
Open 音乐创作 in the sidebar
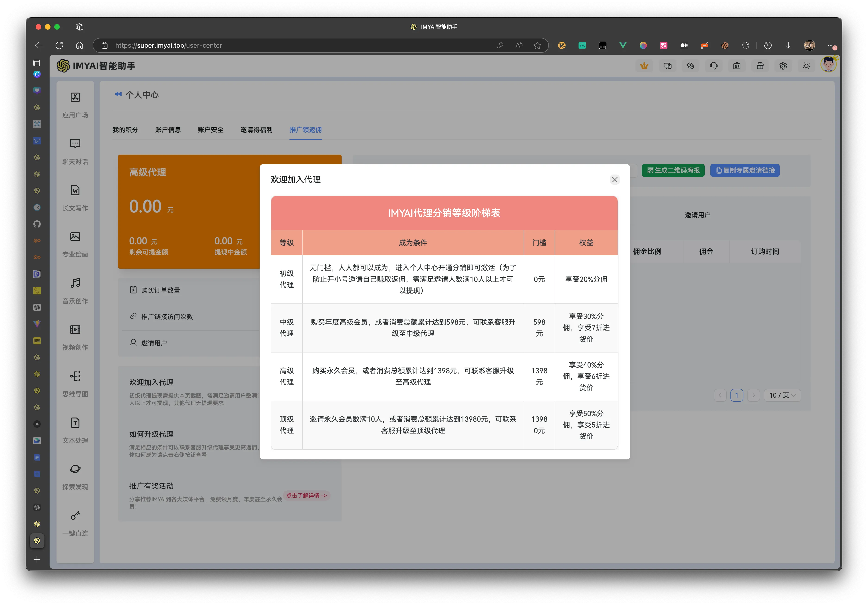click(x=75, y=291)
